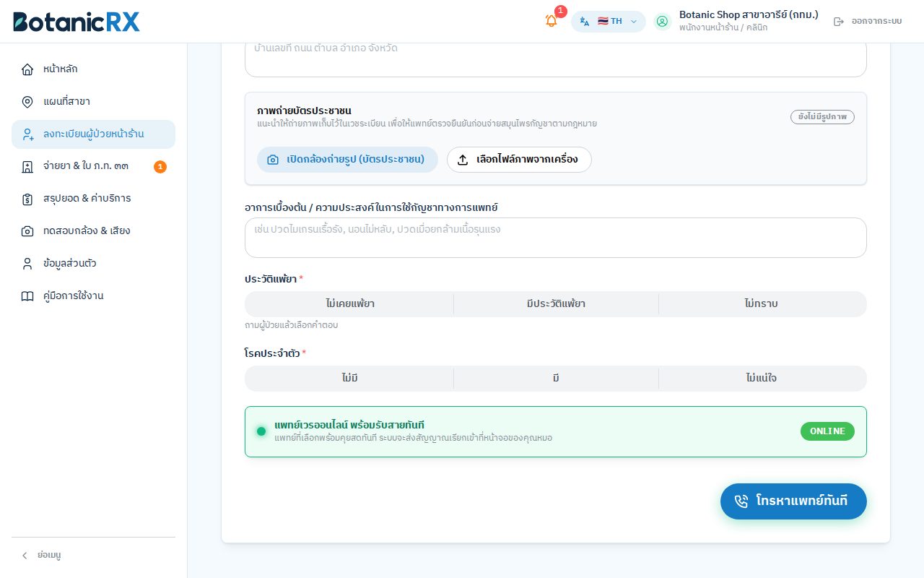Select มี chronic disease option
This screenshot has height=578, width=924.
point(556,379)
